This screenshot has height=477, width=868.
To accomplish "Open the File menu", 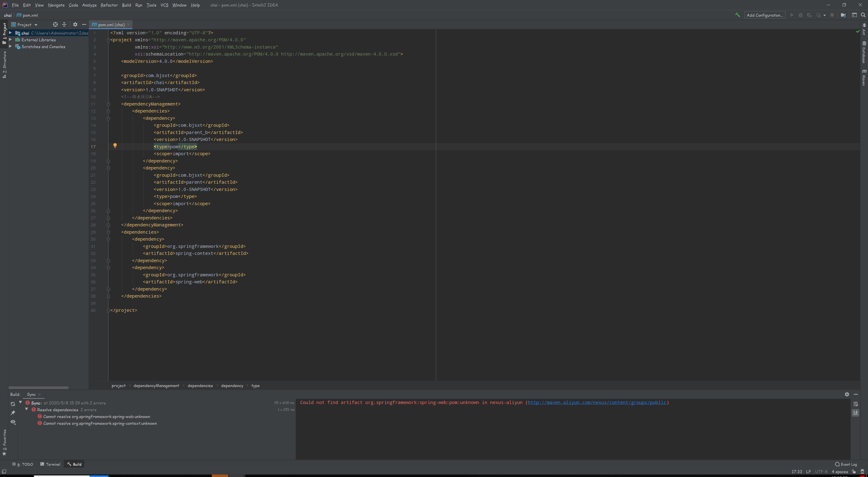I will pos(15,5).
